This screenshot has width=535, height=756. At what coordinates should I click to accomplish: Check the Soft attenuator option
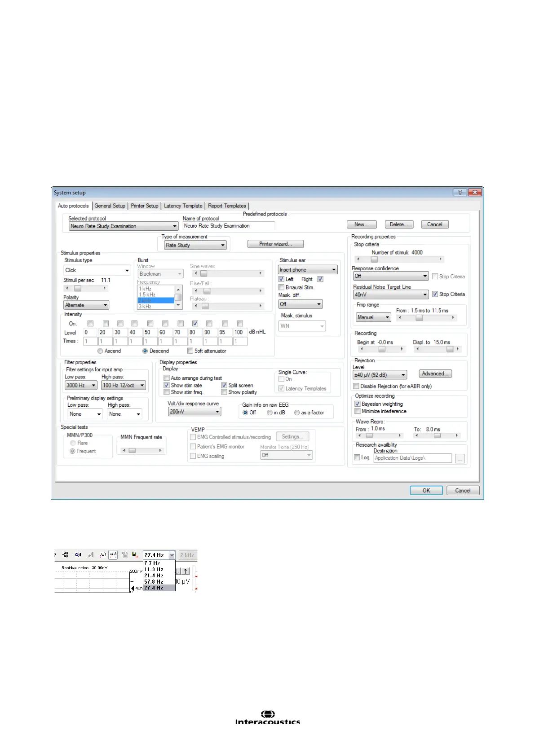pyautogui.click(x=190, y=351)
